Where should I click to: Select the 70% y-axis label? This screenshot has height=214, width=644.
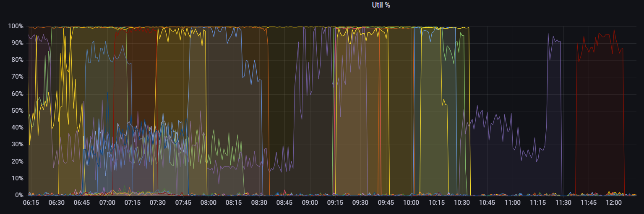pyautogui.click(x=17, y=77)
